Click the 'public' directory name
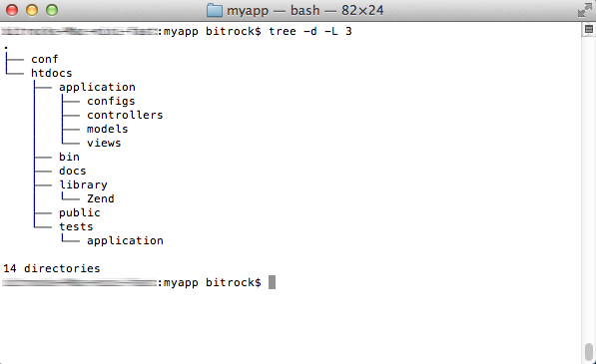 pyautogui.click(x=80, y=213)
